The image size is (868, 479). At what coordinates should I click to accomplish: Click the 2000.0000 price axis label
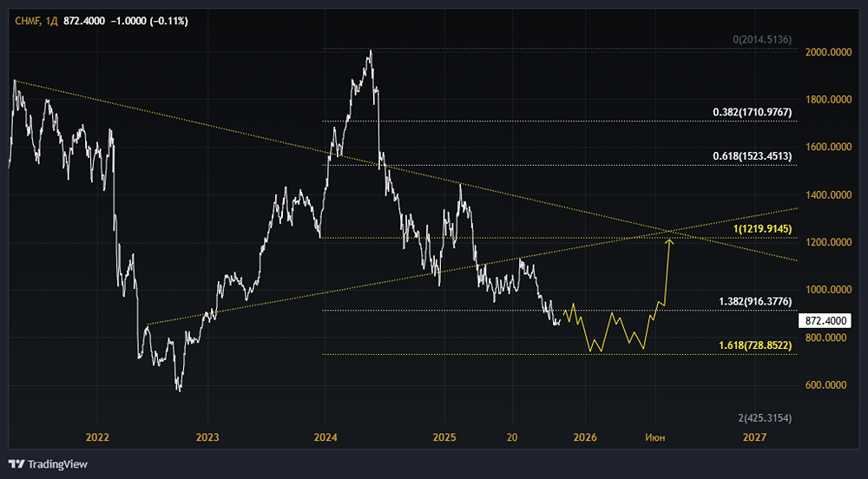click(829, 52)
